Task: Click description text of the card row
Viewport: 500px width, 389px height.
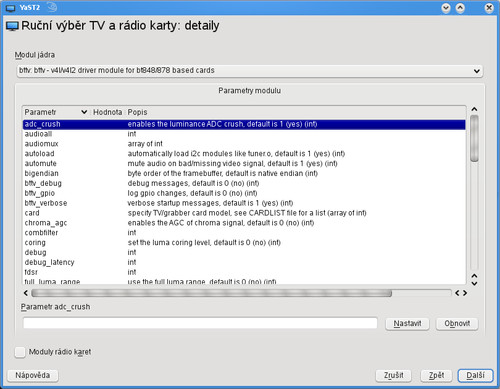Action: point(247,213)
